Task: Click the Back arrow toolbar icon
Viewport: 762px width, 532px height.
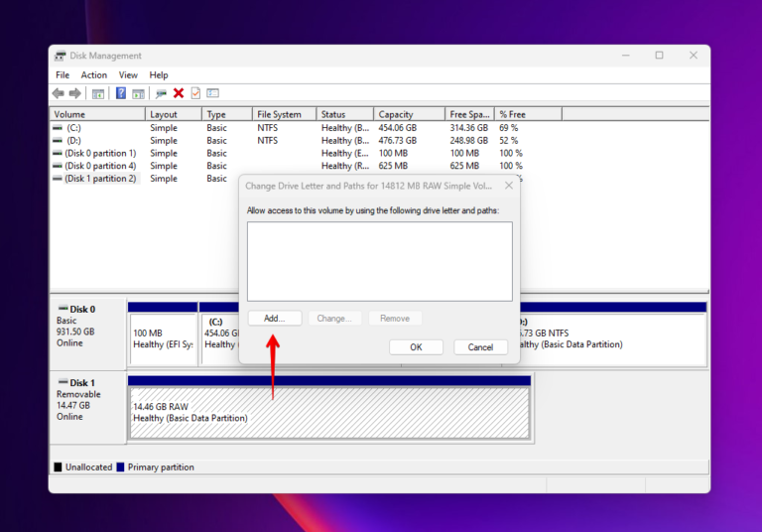Action: [x=59, y=93]
